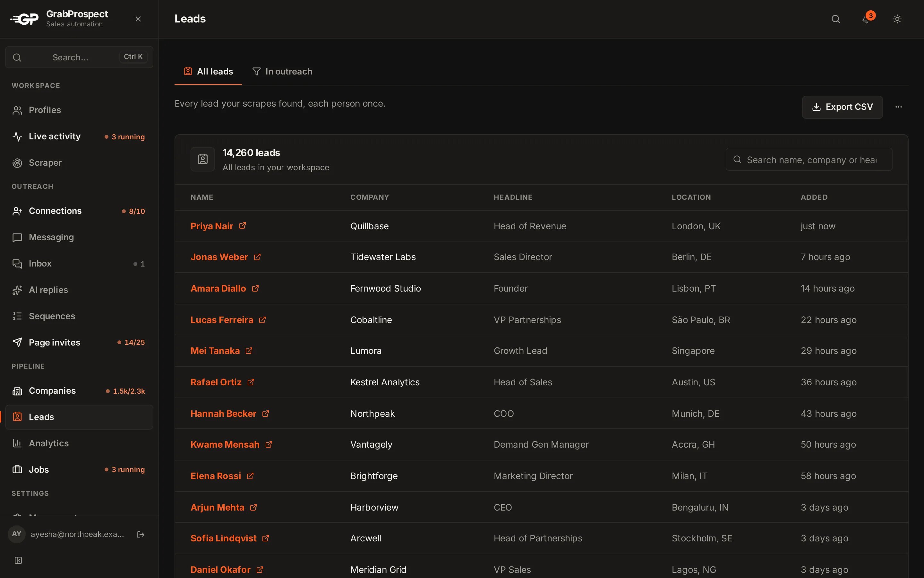Open AI replies in the sidebar
This screenshot has width=924, height=578.
click(79, 290)
